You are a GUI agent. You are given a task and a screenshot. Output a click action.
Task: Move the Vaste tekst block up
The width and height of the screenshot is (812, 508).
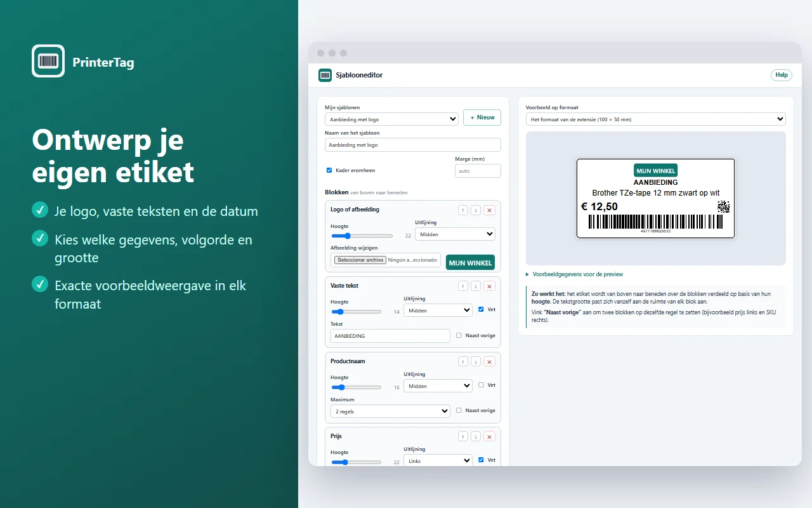pyautogui.click(x=463, y=286)
